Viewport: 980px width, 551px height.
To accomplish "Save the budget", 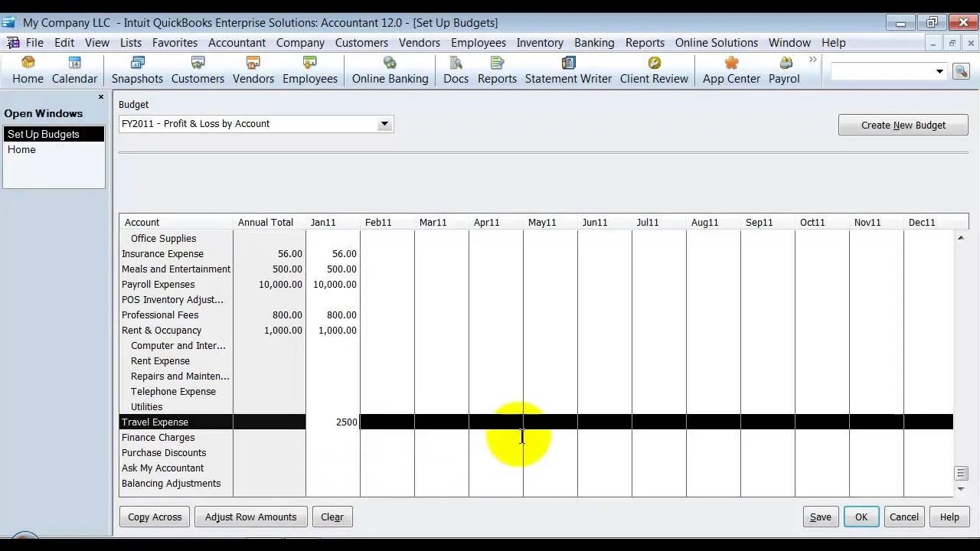I will [820, 517].
